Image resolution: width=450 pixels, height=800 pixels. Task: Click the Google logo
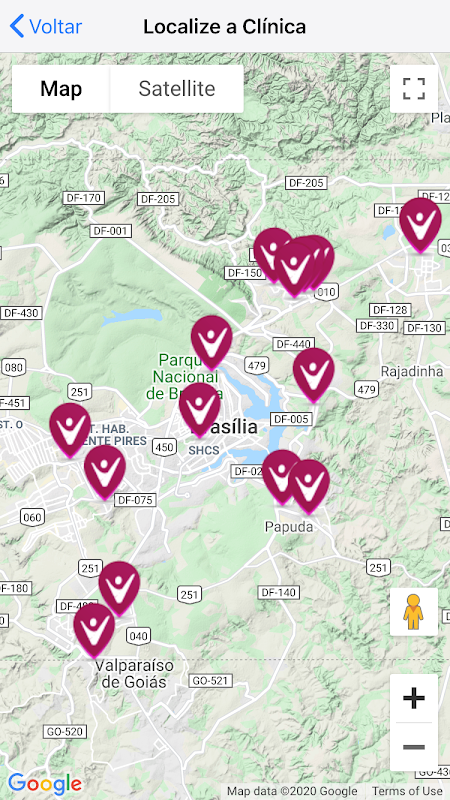[x=45, y=784]
